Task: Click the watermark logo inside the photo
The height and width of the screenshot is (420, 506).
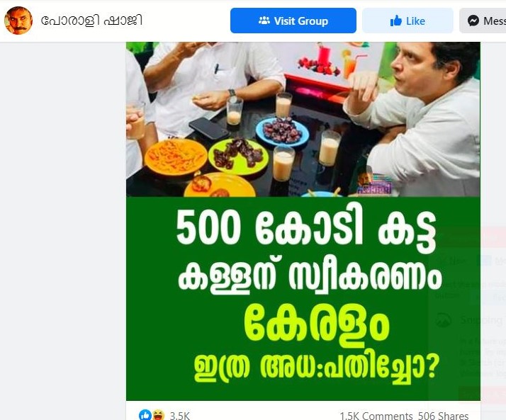Action: [374, 184]
